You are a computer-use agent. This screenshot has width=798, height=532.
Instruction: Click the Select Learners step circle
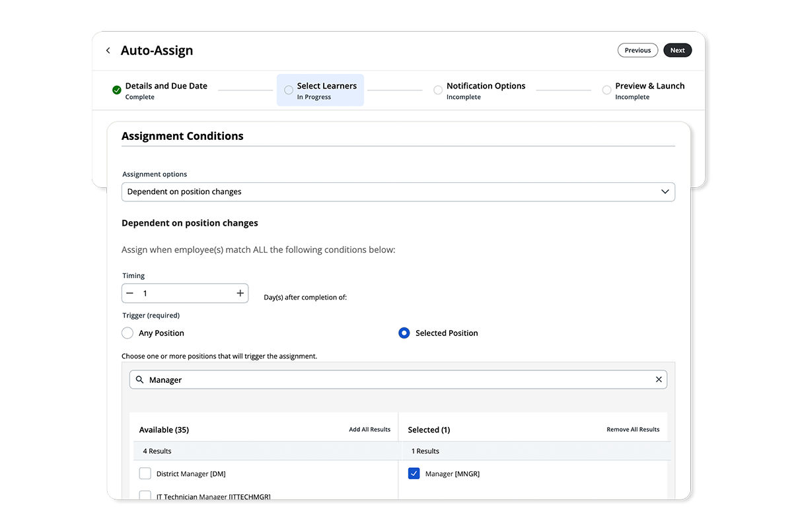(289, 90)
